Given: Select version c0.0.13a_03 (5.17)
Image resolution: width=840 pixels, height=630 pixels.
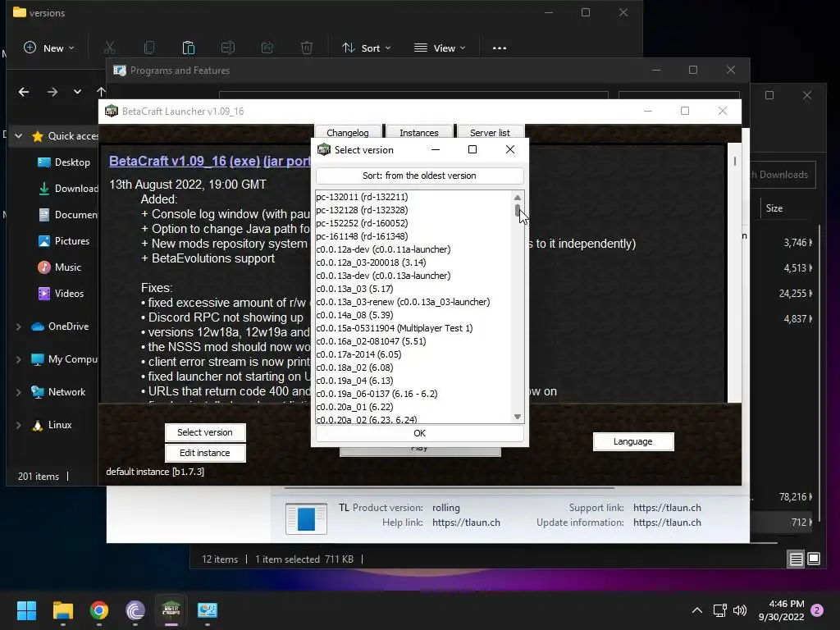Looking at the screenshot, I should pos(354,289).
